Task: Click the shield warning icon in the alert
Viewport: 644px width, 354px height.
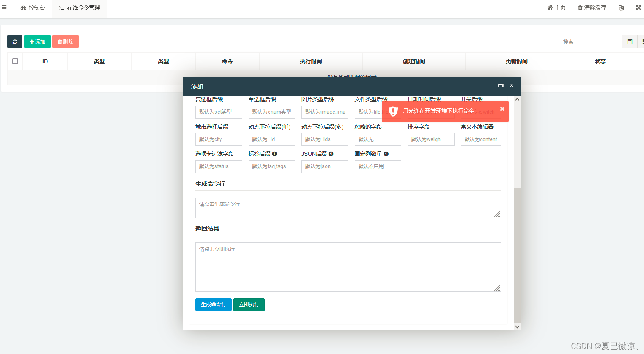Action: point(393,111)
